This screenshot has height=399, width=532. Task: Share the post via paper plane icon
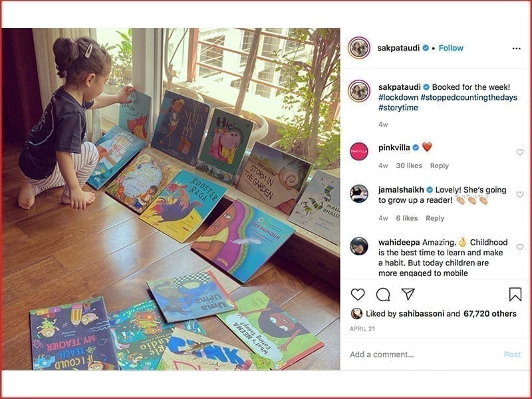tap(408, 294)
